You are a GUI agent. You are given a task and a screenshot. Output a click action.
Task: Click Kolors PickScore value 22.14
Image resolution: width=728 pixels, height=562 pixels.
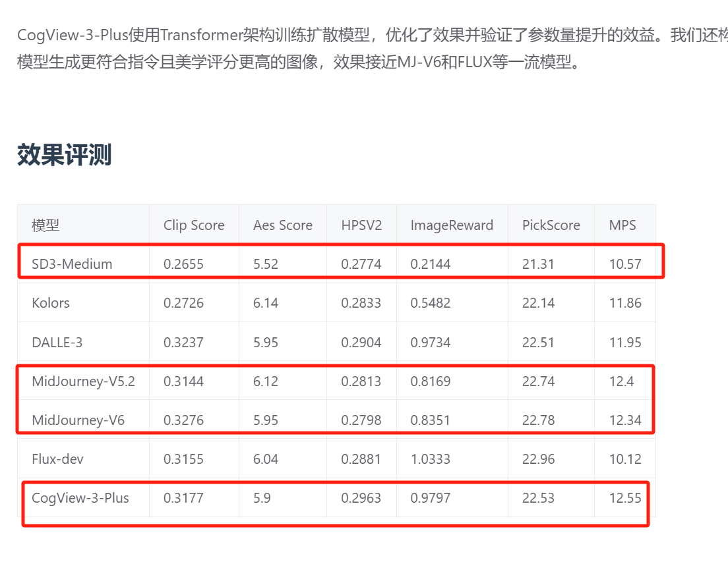point(539,303)
